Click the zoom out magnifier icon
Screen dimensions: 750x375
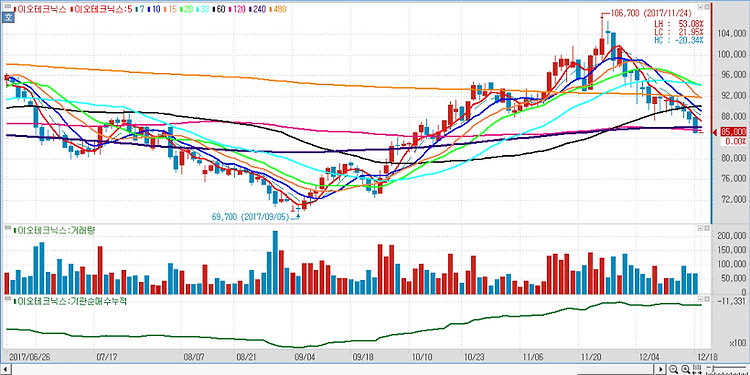tap(673, 369)
